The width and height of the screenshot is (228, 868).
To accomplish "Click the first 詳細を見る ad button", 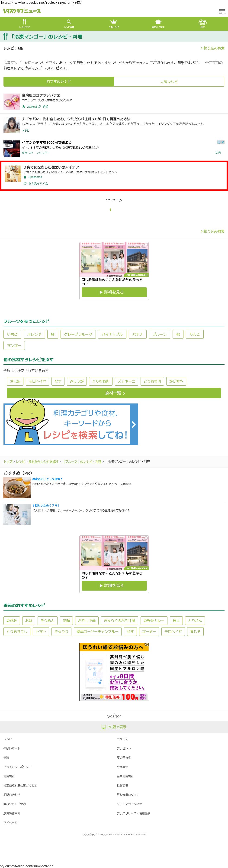I will point(114,292).
